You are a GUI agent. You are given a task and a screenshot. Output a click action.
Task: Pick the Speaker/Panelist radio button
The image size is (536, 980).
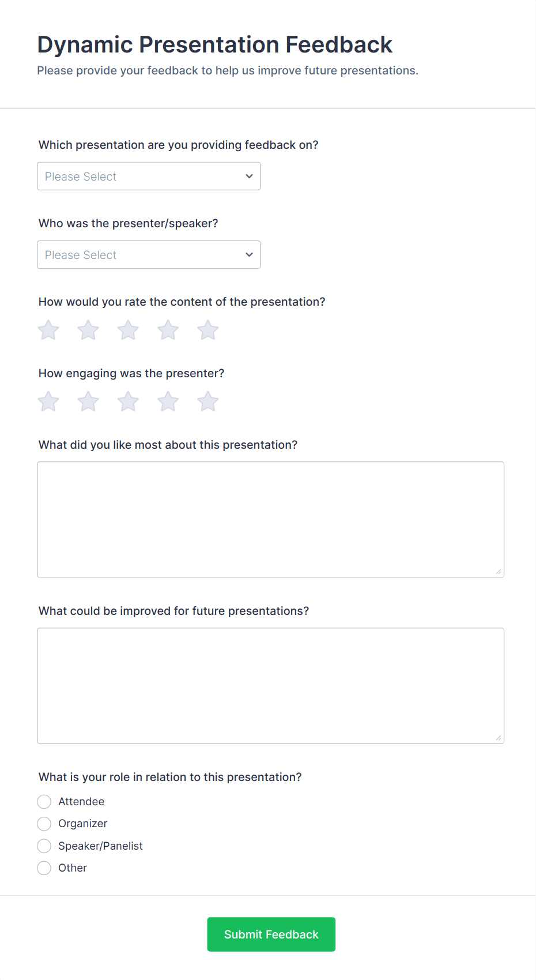tap(44, 846)
